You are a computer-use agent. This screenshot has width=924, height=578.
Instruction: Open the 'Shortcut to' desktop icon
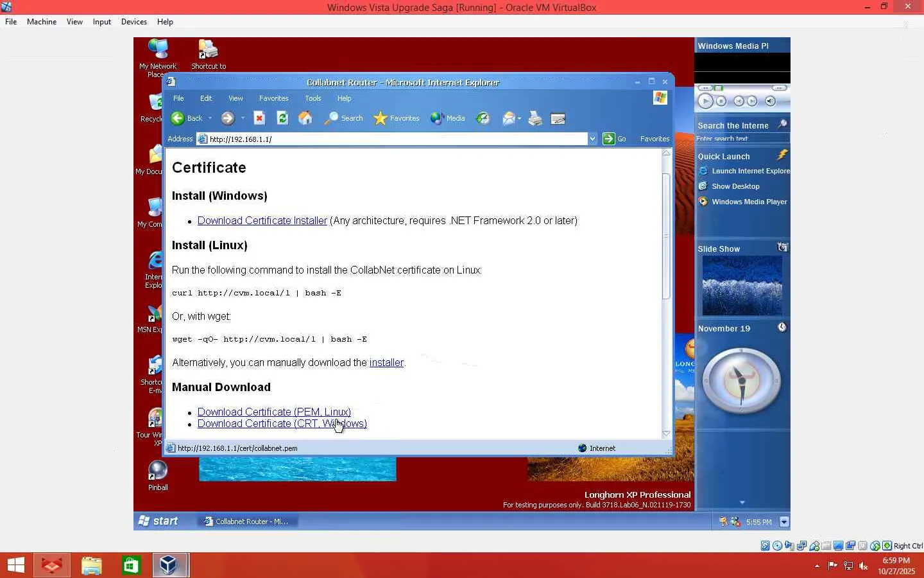pyautogui.click(x=209, y=55)
